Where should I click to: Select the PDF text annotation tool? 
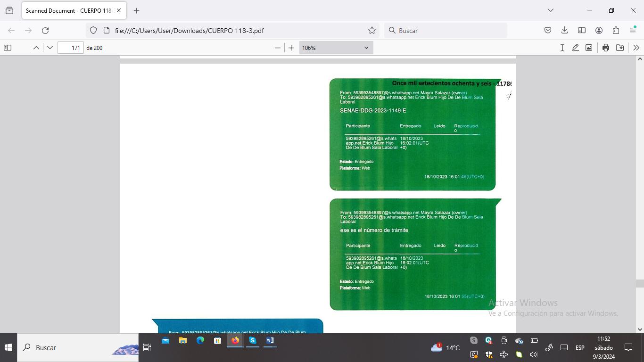(x=562, y=48)
